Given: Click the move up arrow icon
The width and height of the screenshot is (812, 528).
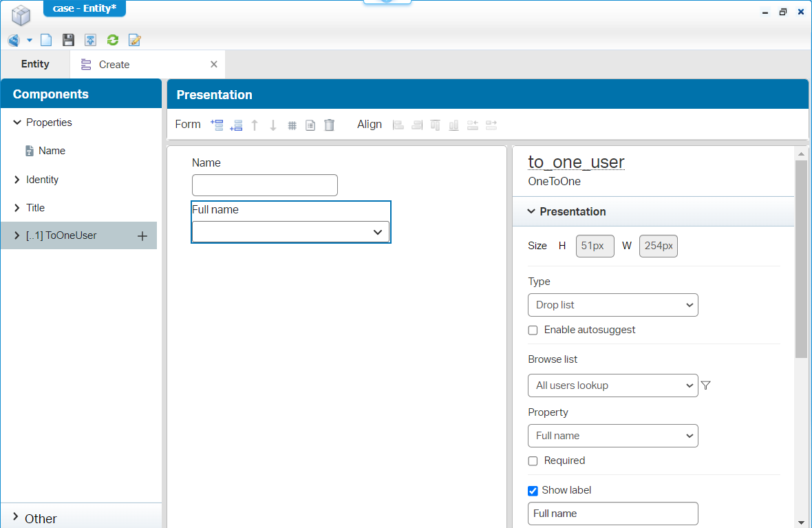Looking at the screenshot, I should [255, 125].
